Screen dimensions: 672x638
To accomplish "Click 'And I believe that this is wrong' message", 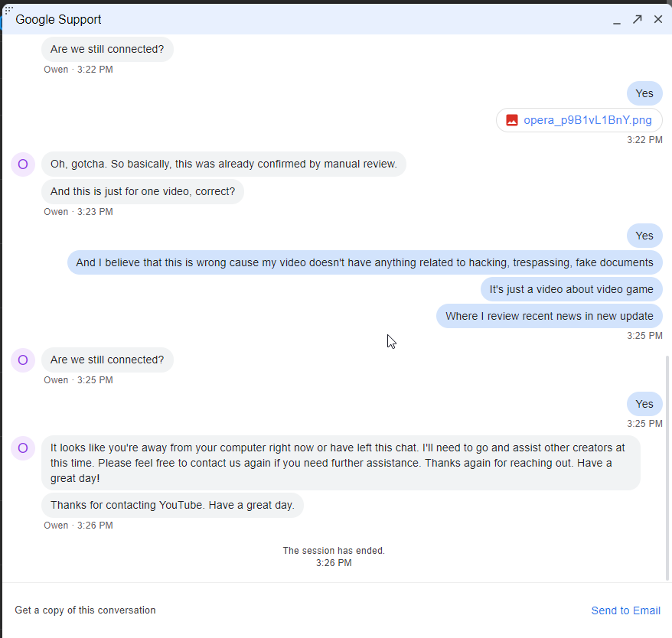I will coord(365,262).
